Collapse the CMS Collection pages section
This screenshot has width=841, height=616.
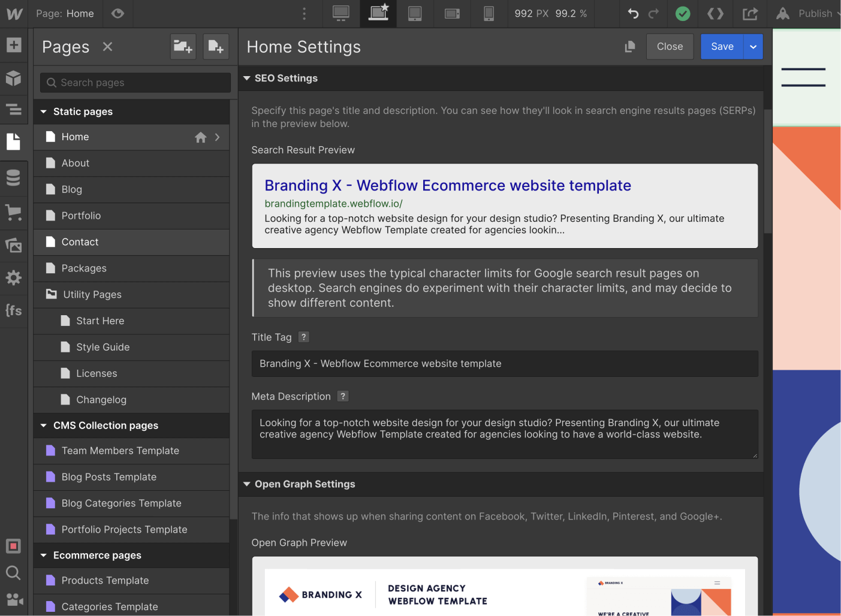[43, 425]
